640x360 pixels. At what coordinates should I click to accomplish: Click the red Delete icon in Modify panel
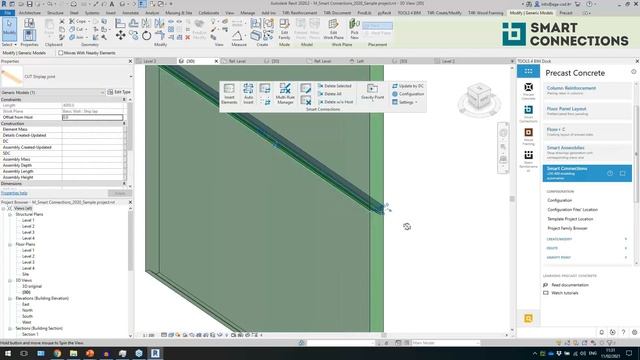188,37
